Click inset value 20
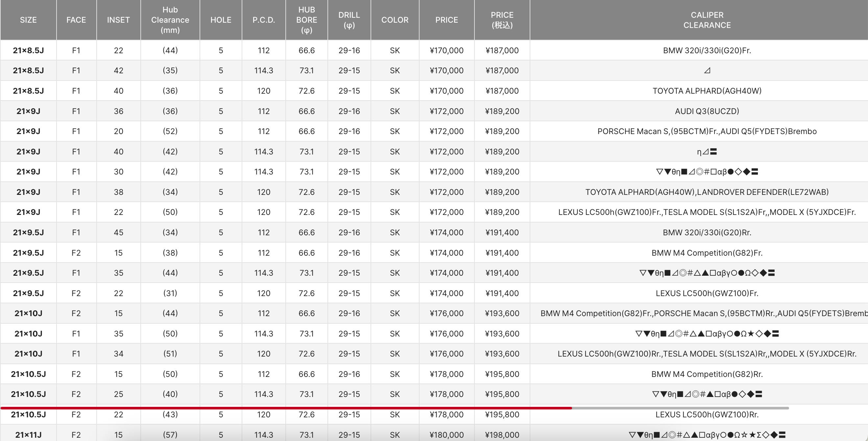 [x=118, y=131]
